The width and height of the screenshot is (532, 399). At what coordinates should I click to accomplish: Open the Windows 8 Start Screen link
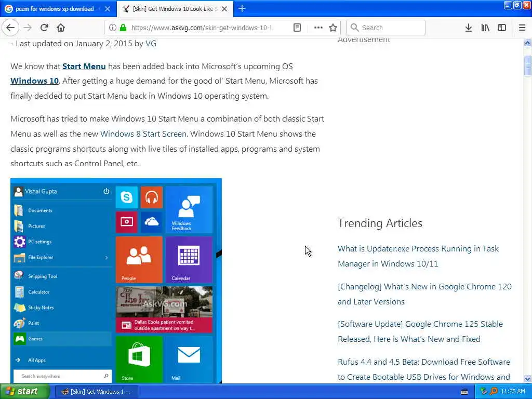[x=143, y=134]
